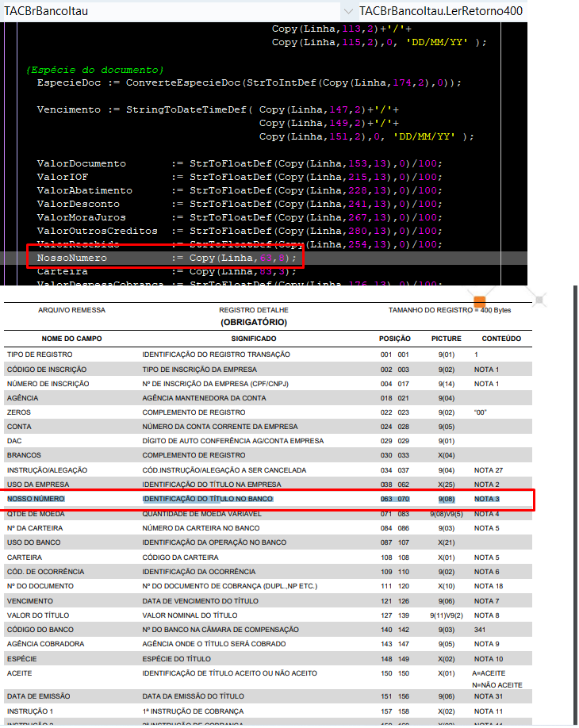Viewport: 579px width, 728px height.
Task: Click the DAC field name
Action: (14, 441)
